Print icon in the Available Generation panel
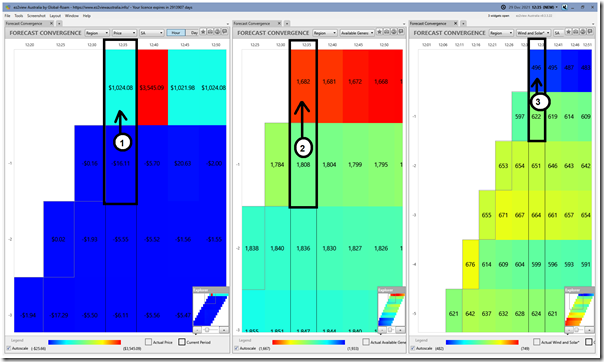 click(x=394, y=32)
